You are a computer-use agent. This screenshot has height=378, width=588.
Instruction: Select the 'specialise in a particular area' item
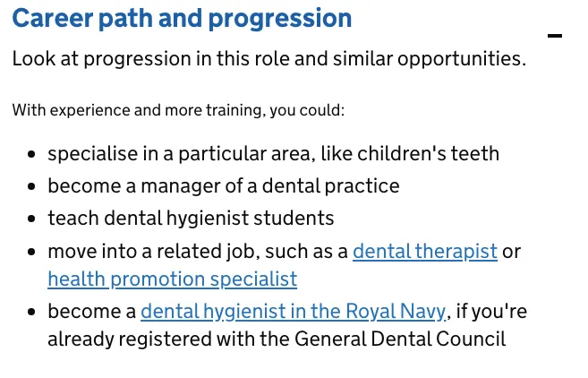coord(273,153)
